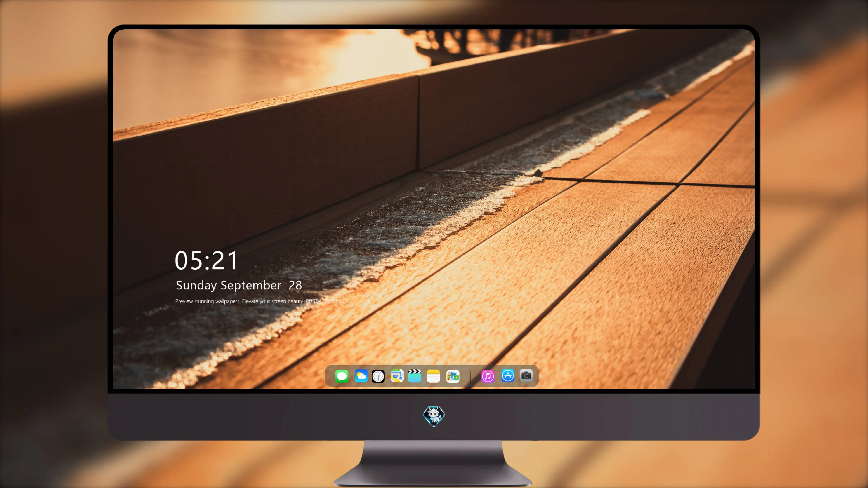The height and width of the screenshot is (488, 868).
Task: Open the Weather app in the dock
Action: 361,376
